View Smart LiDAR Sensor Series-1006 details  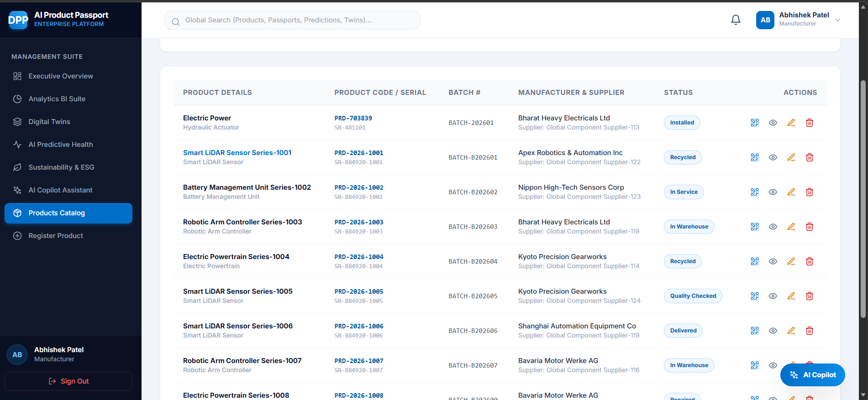pos(773,331)
